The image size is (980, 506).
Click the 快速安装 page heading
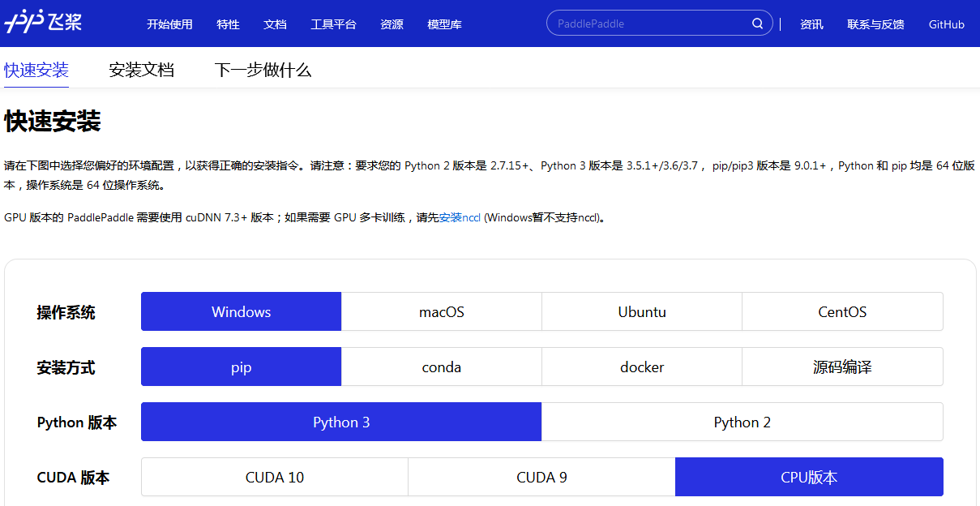pyautogui.click(x=53, y=122)
